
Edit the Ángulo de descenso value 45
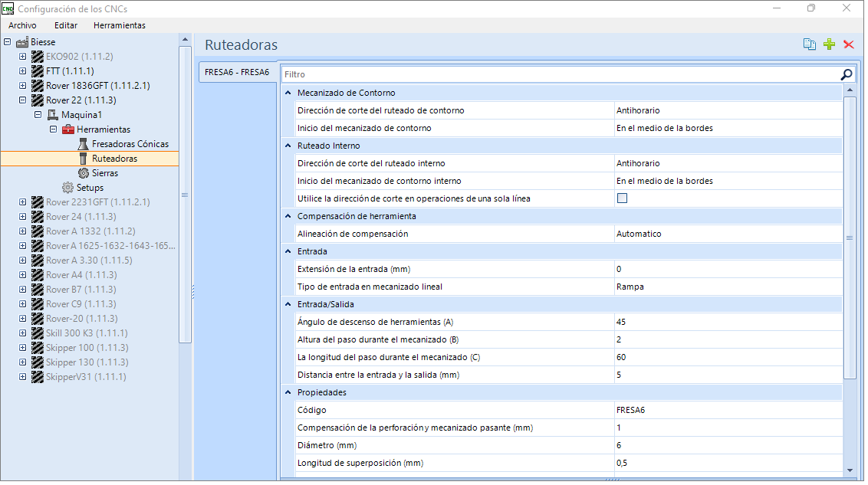(x=728, y=322)
